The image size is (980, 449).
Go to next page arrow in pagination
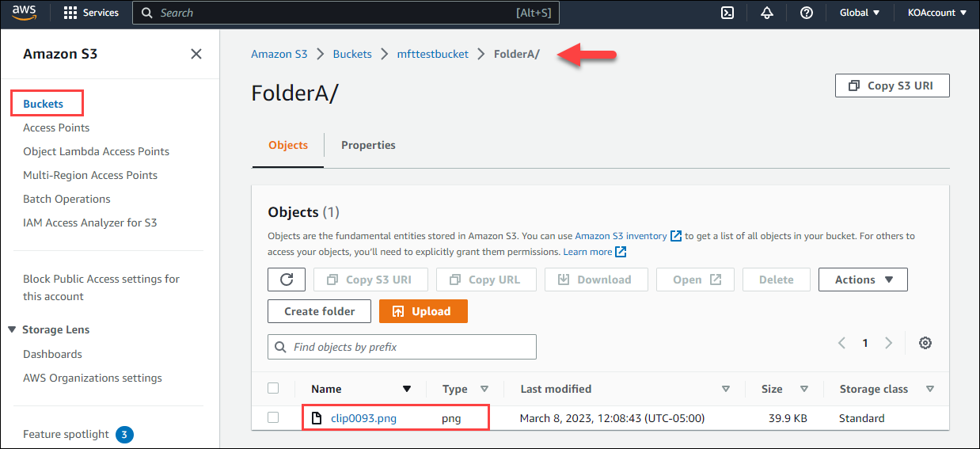point(888,343)
